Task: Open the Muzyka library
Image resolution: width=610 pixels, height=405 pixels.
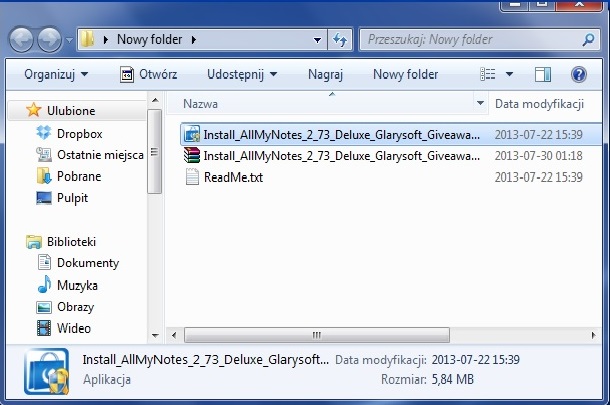Action: click(77, 285)
